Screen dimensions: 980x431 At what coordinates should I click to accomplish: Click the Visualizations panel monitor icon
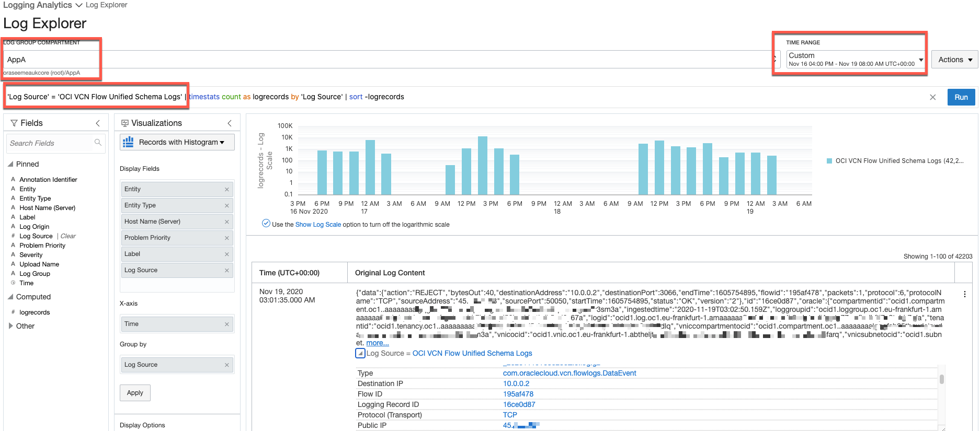(x=125, y=123)
